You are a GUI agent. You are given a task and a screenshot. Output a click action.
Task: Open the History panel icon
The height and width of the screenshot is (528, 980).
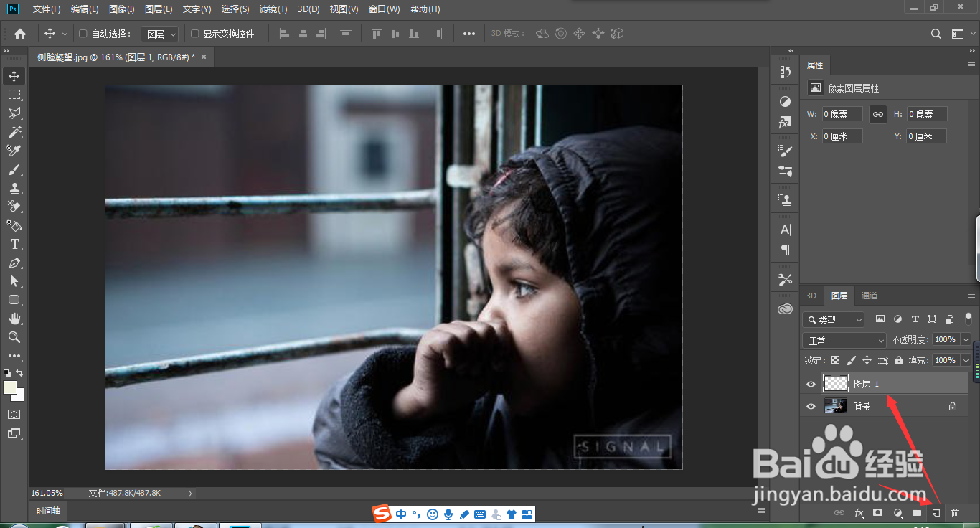785,72
